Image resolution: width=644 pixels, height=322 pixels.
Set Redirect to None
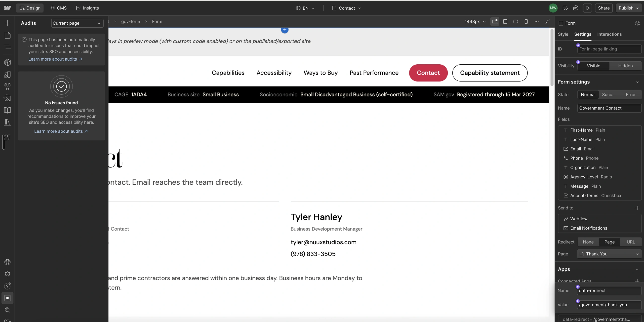pyautogui.click(x=588, y=242)
